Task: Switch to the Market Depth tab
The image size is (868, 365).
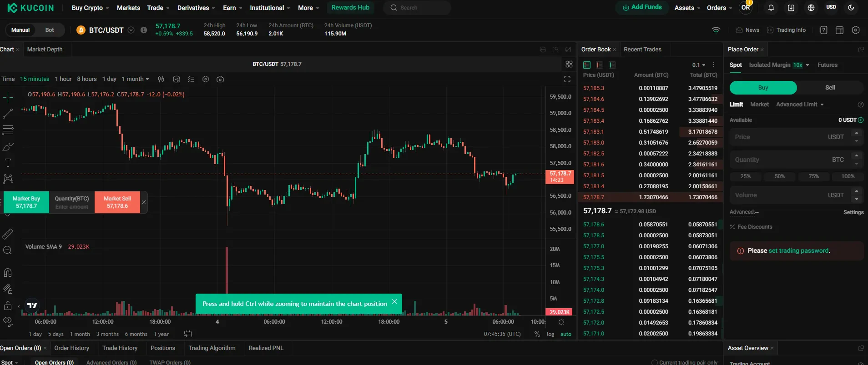Action: click(x=45, y=50)
